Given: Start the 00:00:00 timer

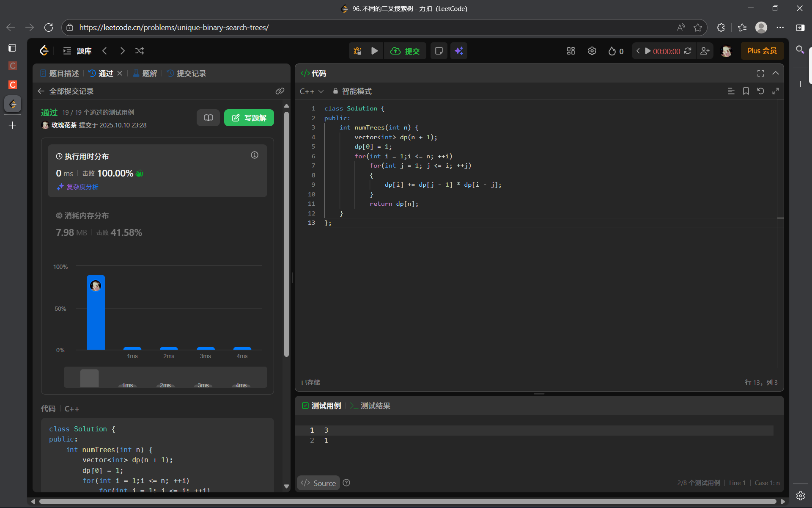Looking at the screenshot, I should click(x=648, y=51).
